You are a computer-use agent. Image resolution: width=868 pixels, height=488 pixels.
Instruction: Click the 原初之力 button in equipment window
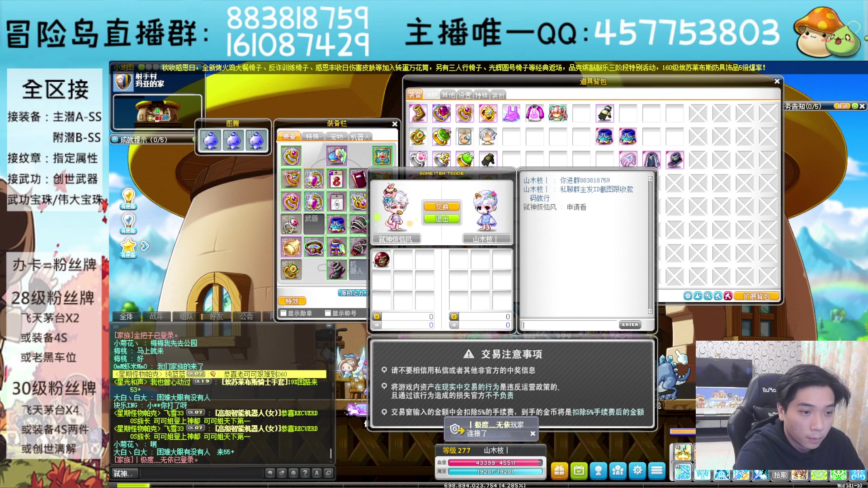[x=353, y=293]
